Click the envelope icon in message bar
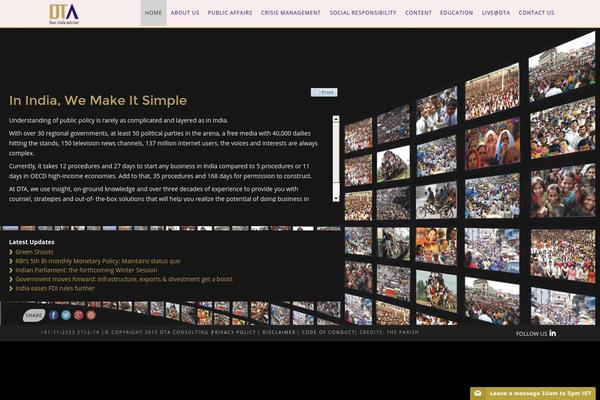 pos(478,393)
